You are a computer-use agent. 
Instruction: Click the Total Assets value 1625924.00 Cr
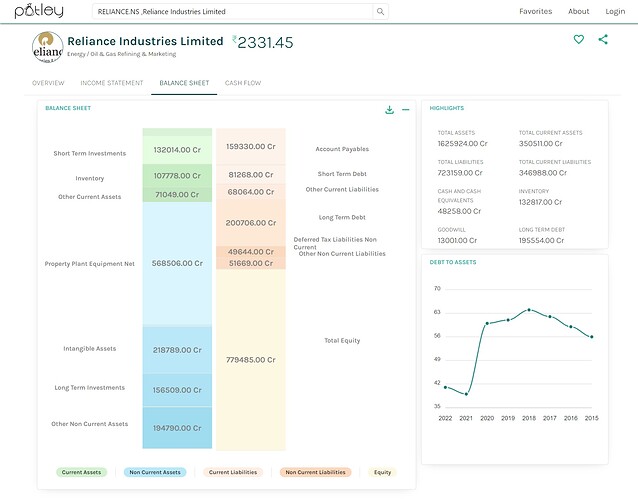462,144
